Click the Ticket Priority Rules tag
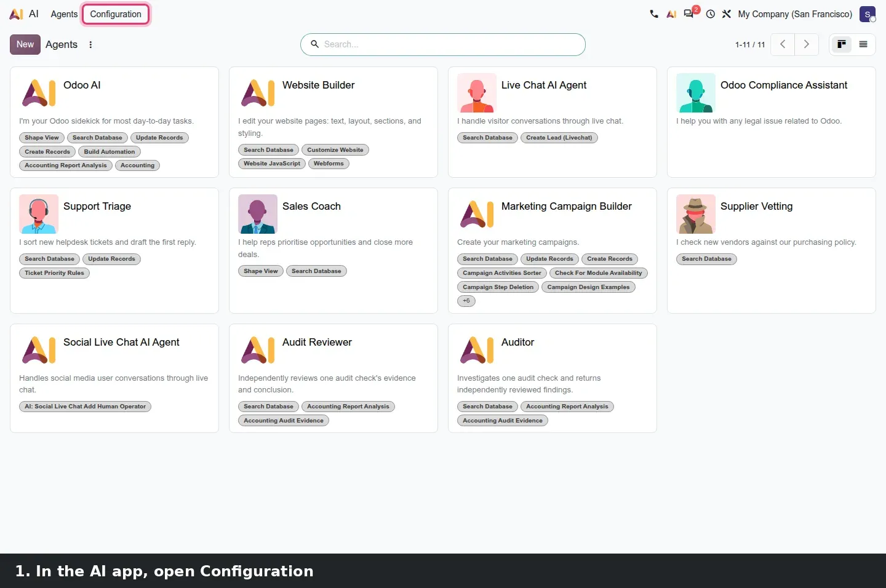The height and width of the screenshot is (588, 886). [x=54, y=273]
